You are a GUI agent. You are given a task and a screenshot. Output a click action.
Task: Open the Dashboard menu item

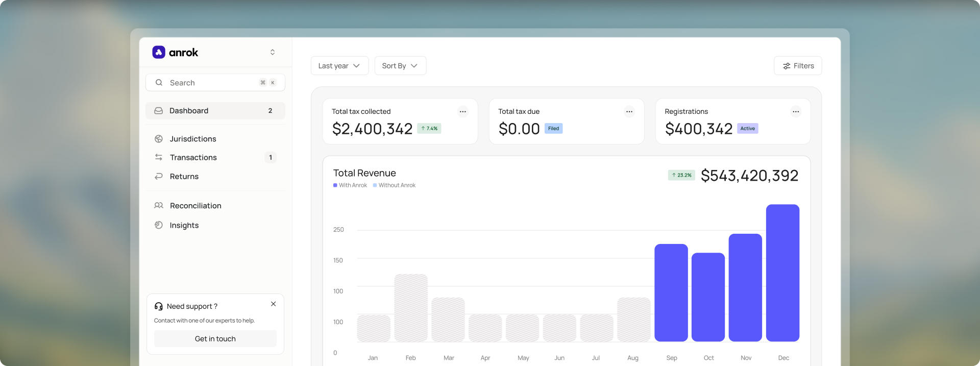(215, 111)
